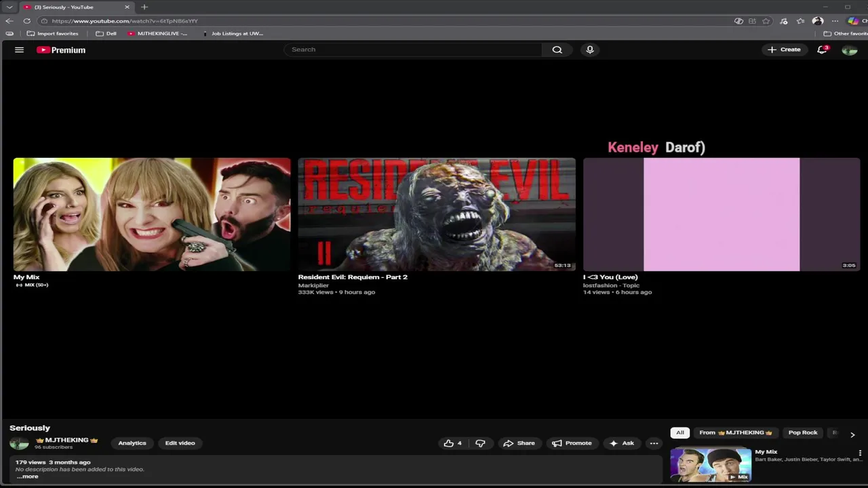Play the pink I <3 You (Love) thumbnail
Viewport: 868px width, 488px height.
(722, 214)
